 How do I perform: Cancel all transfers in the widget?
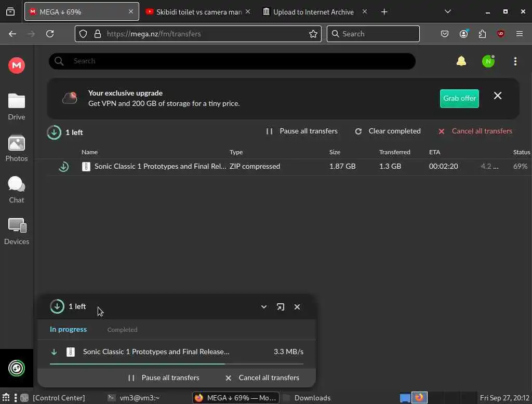pos(262,378)
